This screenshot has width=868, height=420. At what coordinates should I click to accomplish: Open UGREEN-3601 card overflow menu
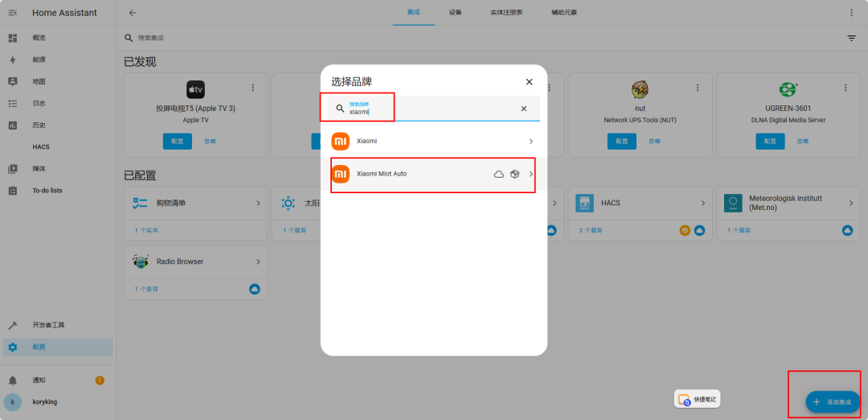[x=845, y=88]
